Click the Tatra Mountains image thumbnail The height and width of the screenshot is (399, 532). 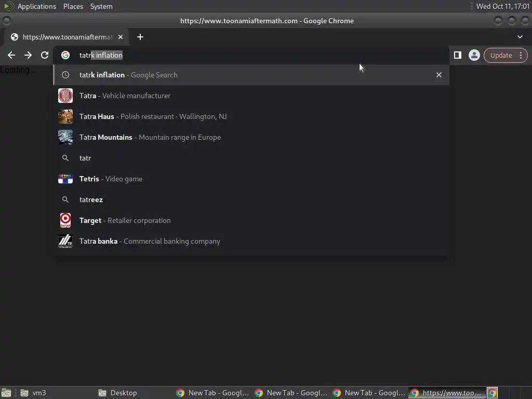65,137
